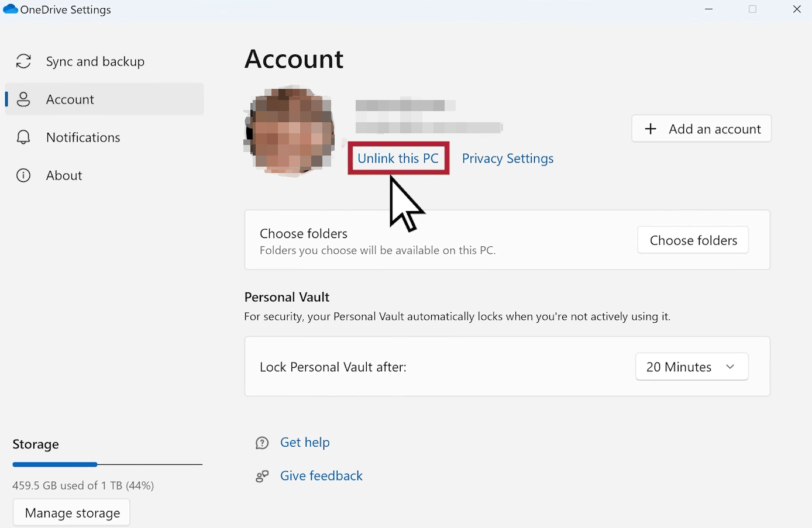Click the plus icon on Add an account

[x=651, y=129]
